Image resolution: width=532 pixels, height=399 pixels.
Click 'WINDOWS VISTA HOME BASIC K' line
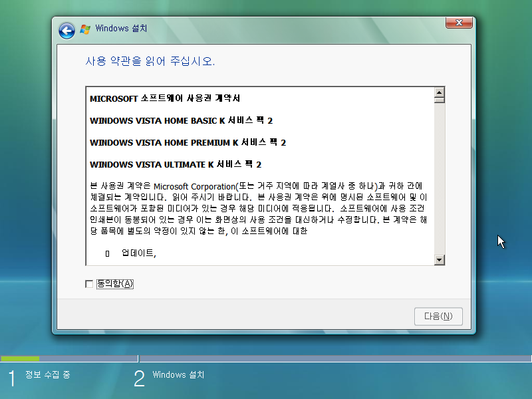pos(181,120)
